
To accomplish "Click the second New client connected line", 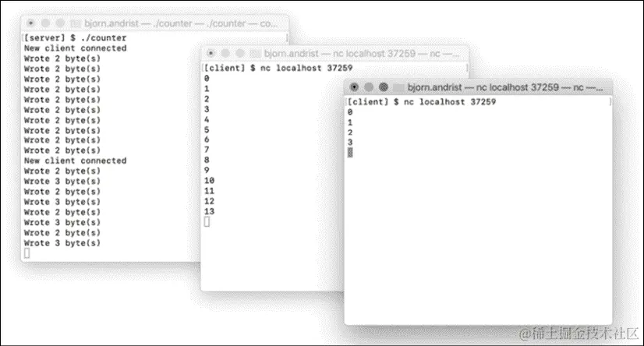I will pyautogui.click(x=75, y=161).
